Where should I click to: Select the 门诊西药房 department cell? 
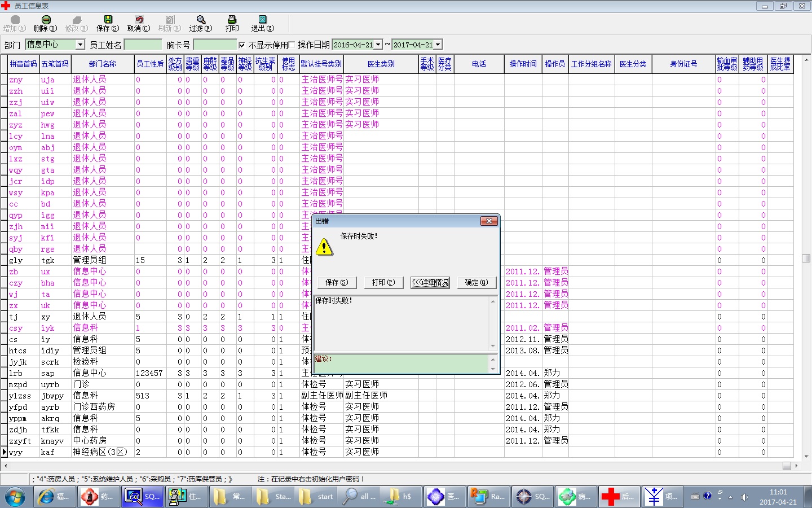103,407
